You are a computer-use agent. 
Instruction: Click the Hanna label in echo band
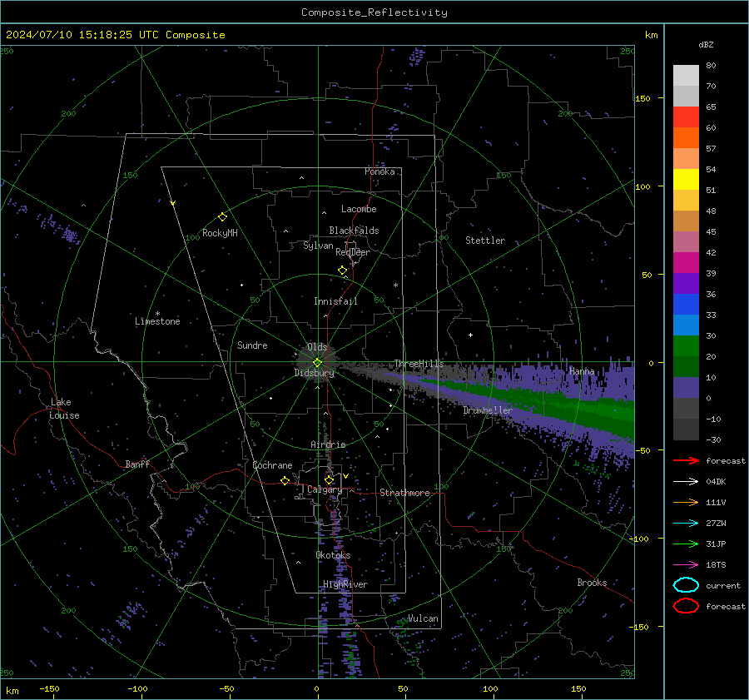coord(582,371)
